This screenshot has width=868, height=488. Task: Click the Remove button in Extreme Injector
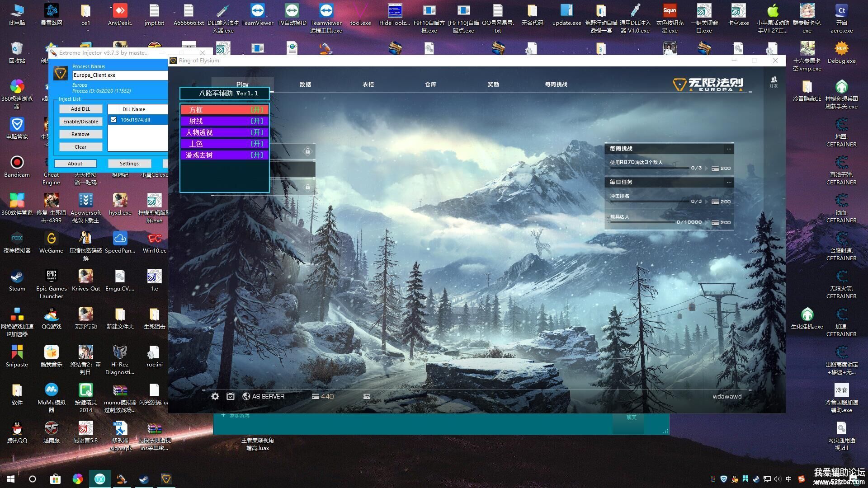80,134
